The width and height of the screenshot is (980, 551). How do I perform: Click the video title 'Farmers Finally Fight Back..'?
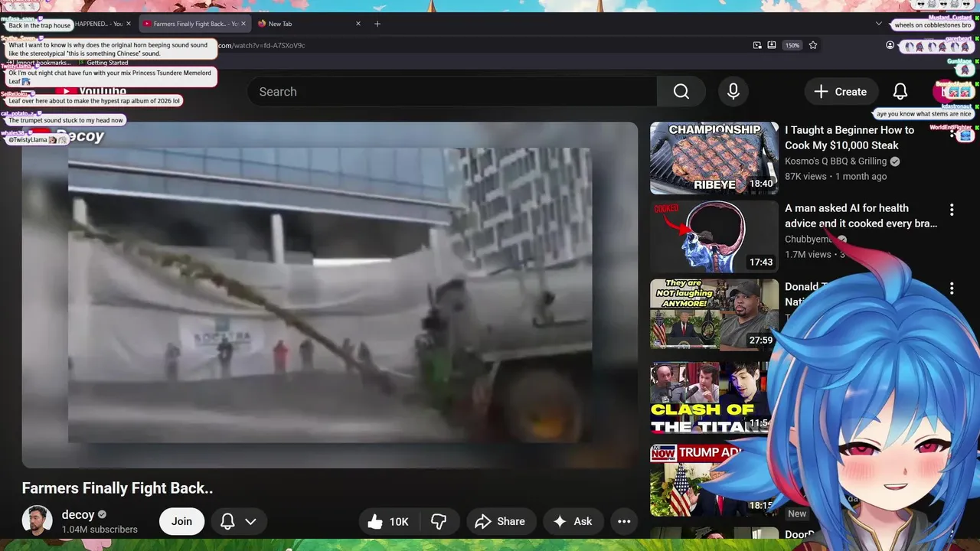click(117, 488)
